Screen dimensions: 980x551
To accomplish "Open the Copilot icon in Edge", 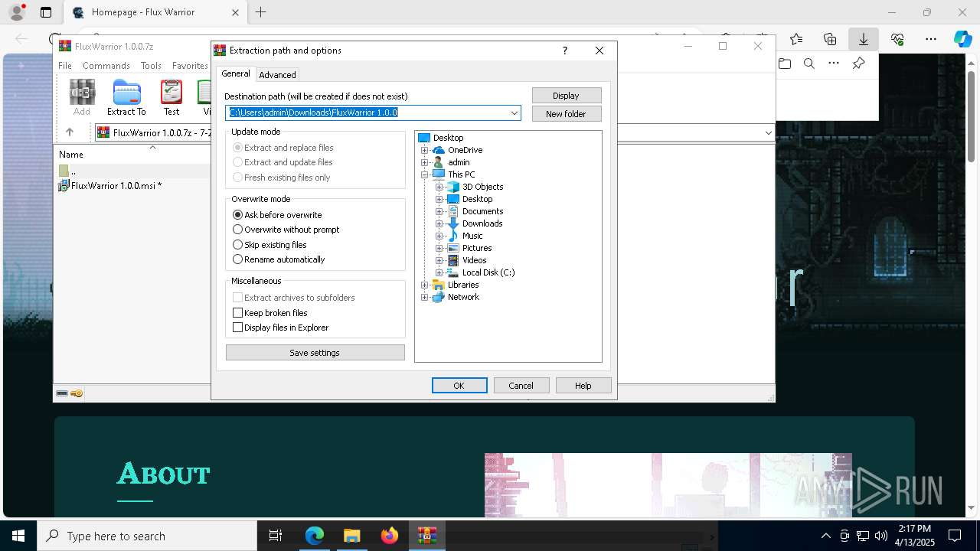I will 962,39.
